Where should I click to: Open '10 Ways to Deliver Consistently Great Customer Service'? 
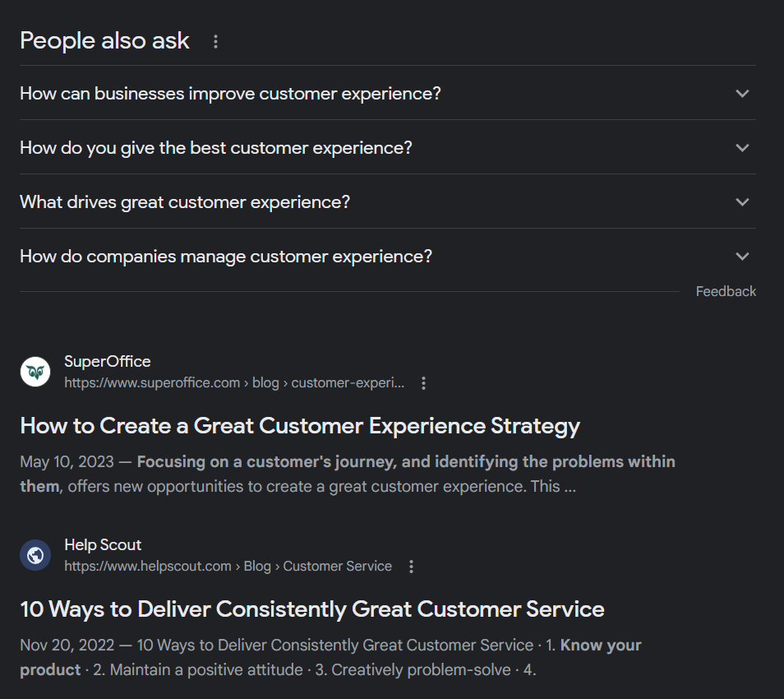[x=312, y=609]
